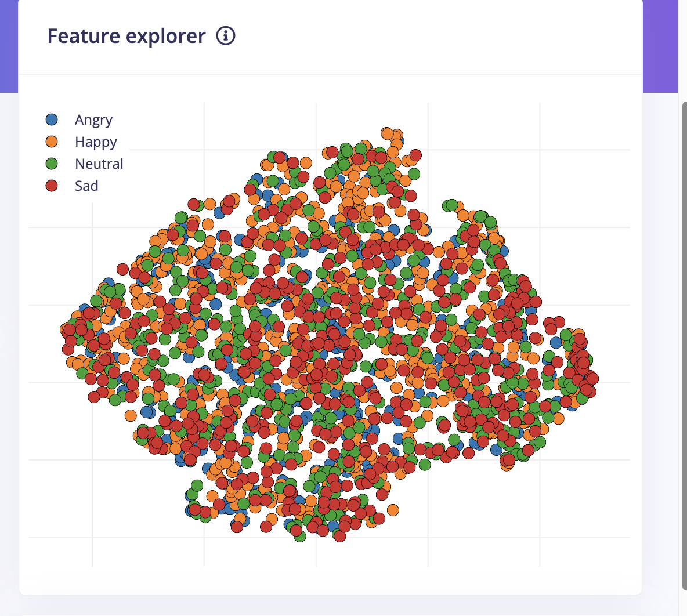The image size is (687, 616).
Task: Toggle the Neutral legend entry
Action: [85, 164]
